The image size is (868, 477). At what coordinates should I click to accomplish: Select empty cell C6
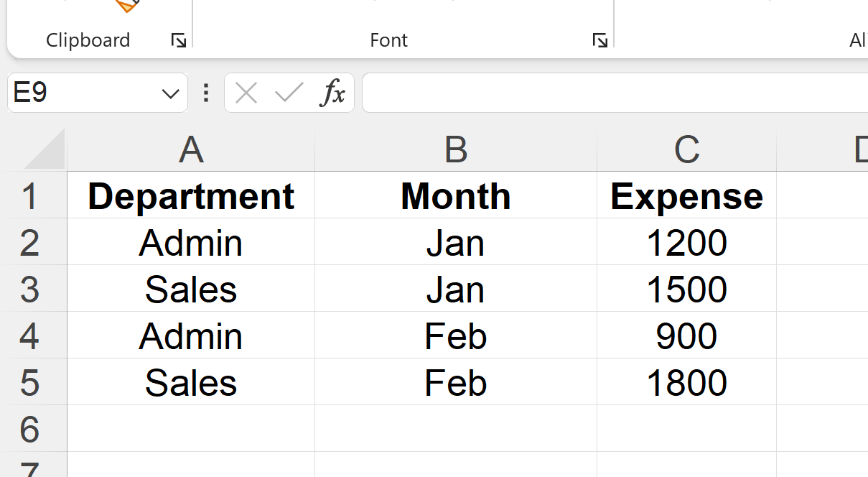(x=686, y=429)
